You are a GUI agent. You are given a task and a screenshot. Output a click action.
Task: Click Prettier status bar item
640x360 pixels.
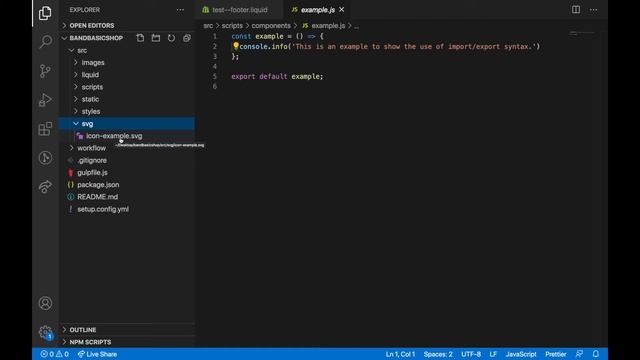[556, 354]
